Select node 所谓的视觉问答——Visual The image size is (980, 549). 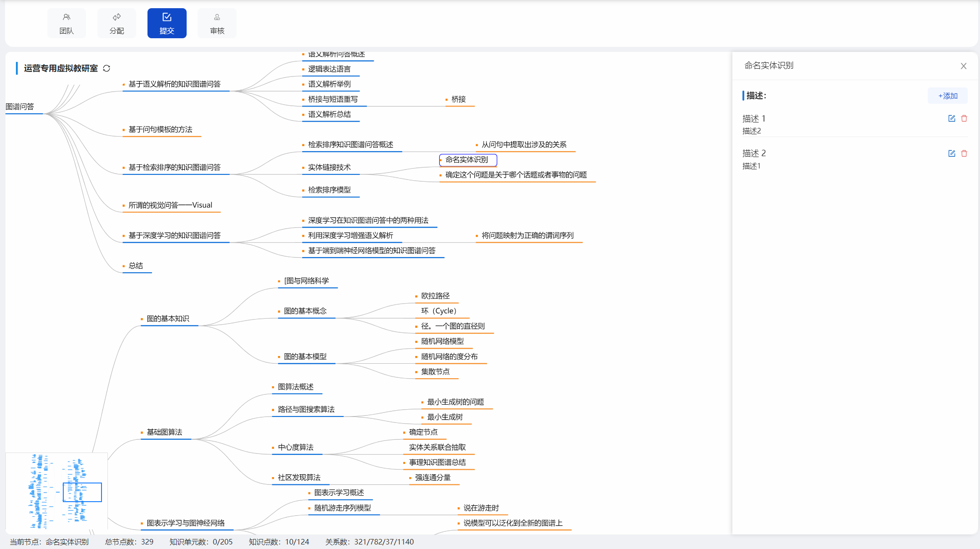pos(170,205)
